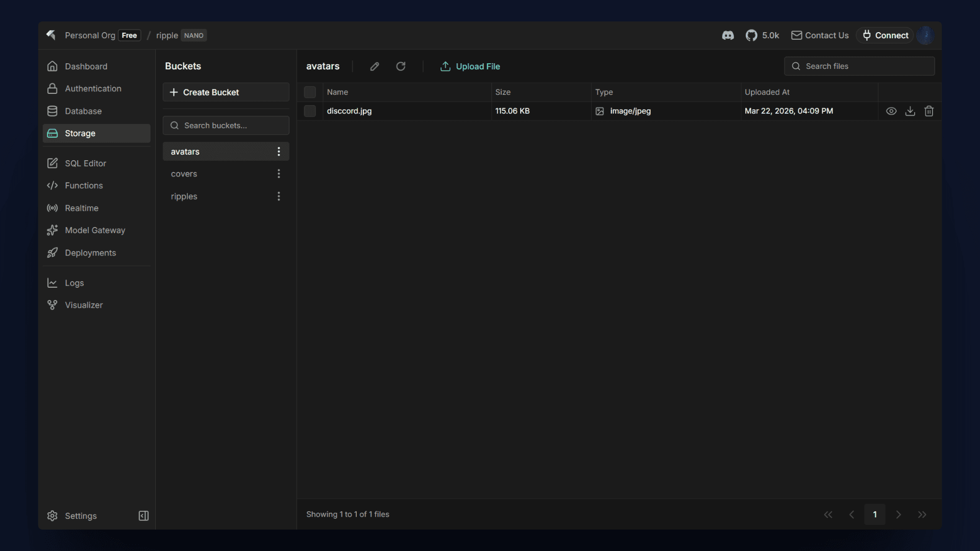
Task: Refresh the avatars file list
Action: click(x=401, y=66)
